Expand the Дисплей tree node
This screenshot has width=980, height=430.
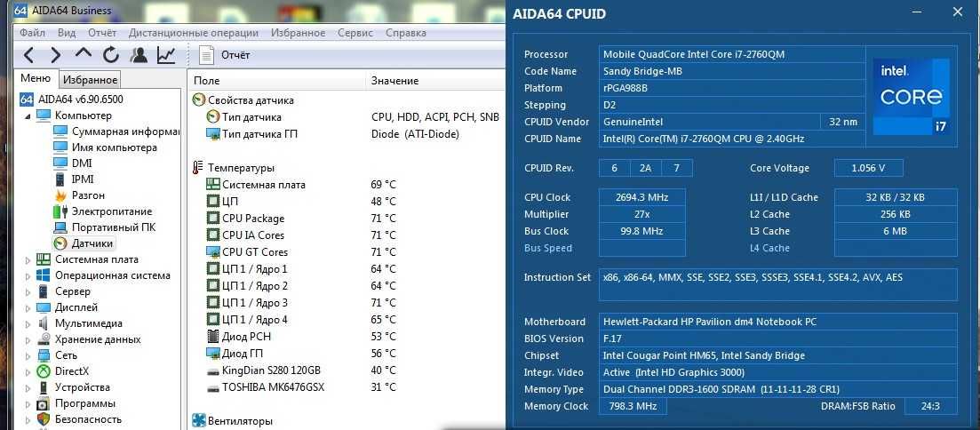(x=28, y=307)
